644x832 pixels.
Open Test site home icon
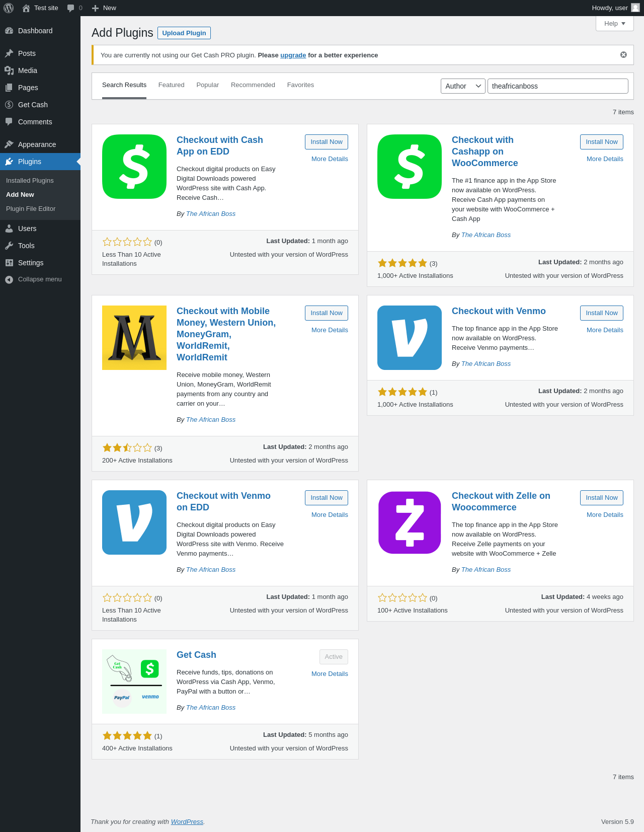[26, 8]
